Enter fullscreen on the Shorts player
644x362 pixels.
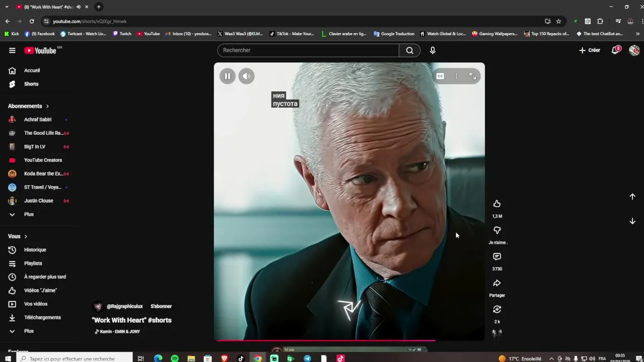point(472,76)
